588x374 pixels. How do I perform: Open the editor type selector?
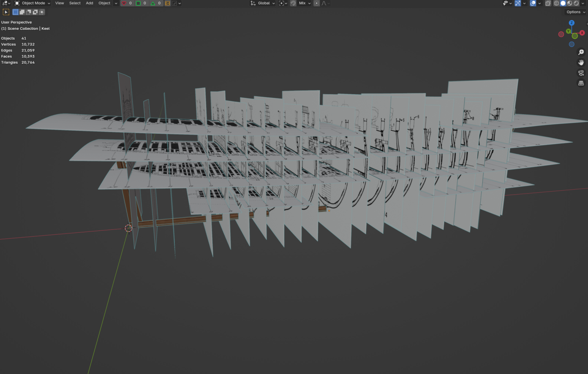[x=6, y=3]
